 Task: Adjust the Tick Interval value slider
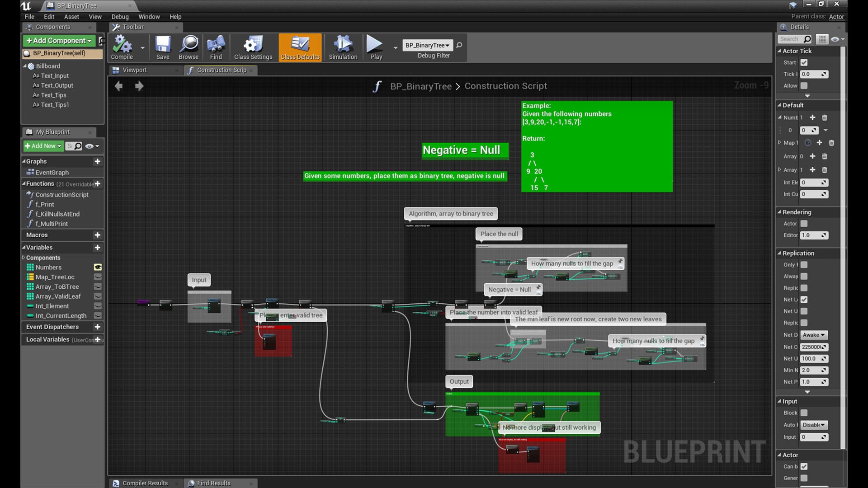coord(814,74)
